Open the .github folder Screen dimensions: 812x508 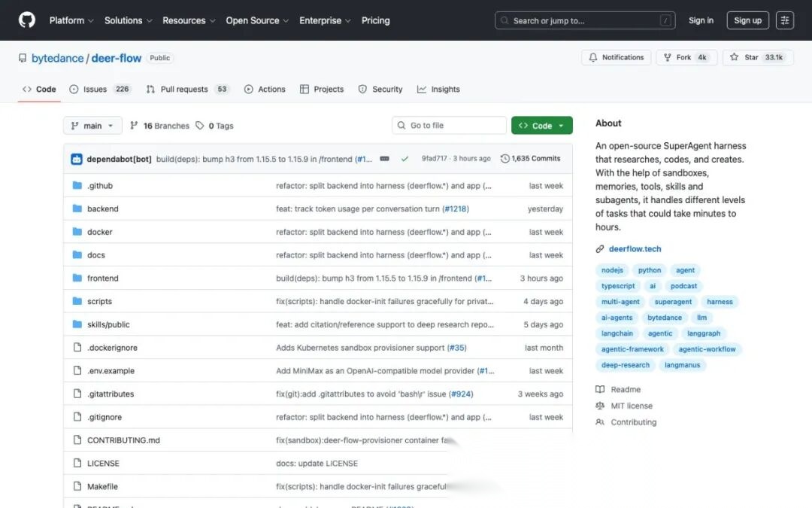(100, 186)
